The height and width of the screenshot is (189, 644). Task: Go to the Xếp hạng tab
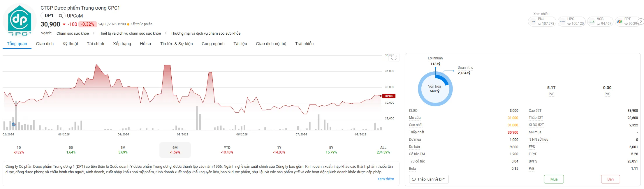coord(122,44)
